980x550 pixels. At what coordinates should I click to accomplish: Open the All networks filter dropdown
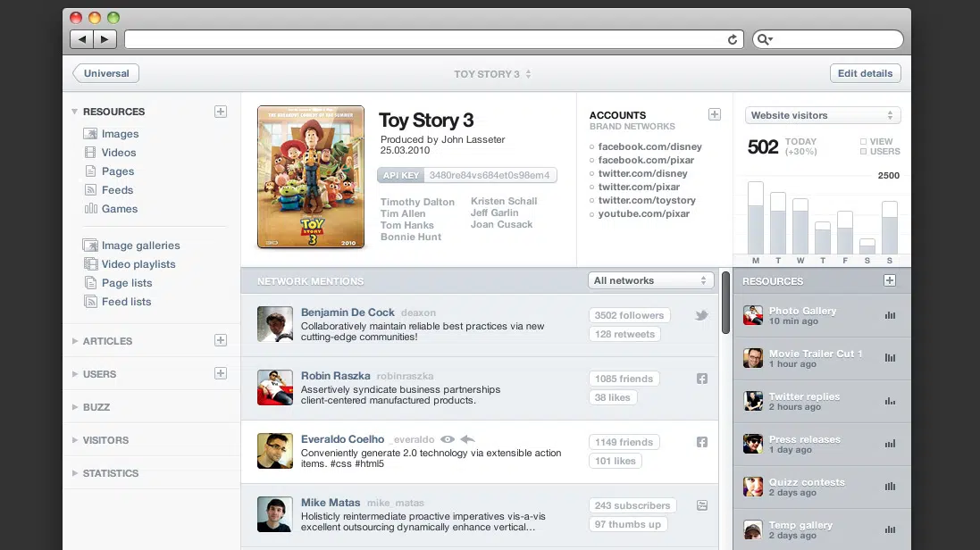pos(650,280)
